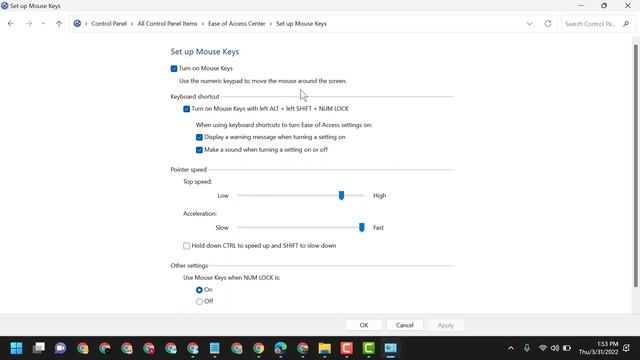
Task: Click the volume speaker tray icon
Action: point(554,348)
